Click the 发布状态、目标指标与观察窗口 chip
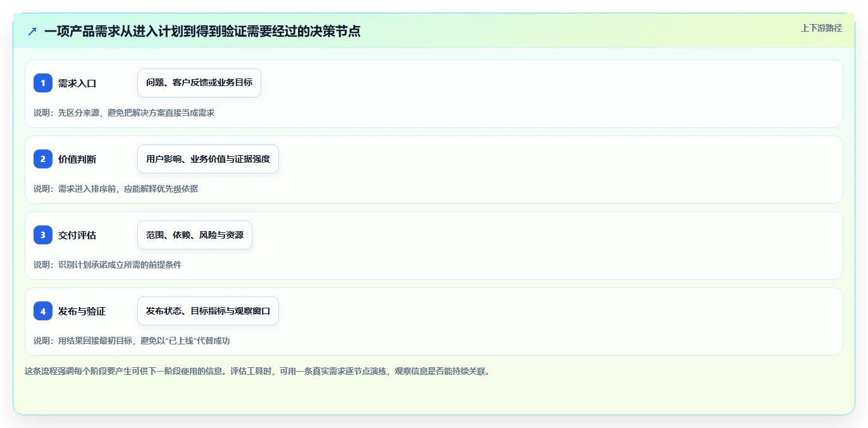The height and width of the screenshot is (428, 868). (x=208, y=311)
